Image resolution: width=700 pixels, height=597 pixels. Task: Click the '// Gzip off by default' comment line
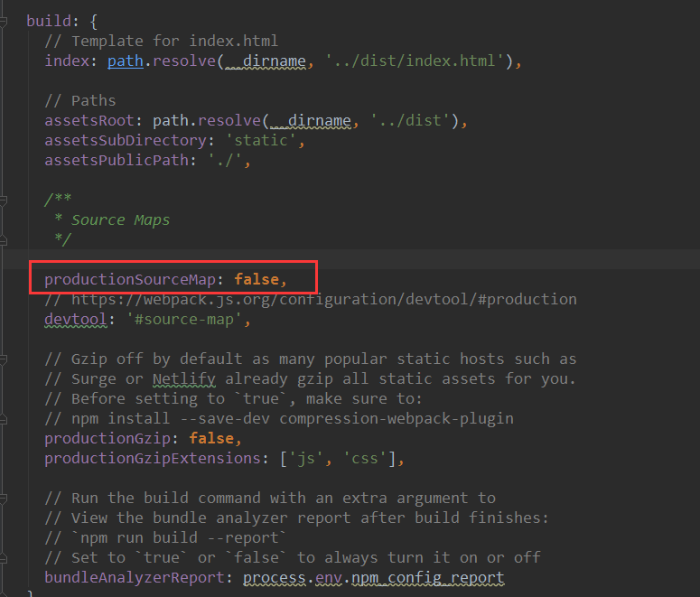[x=311, y=359]
